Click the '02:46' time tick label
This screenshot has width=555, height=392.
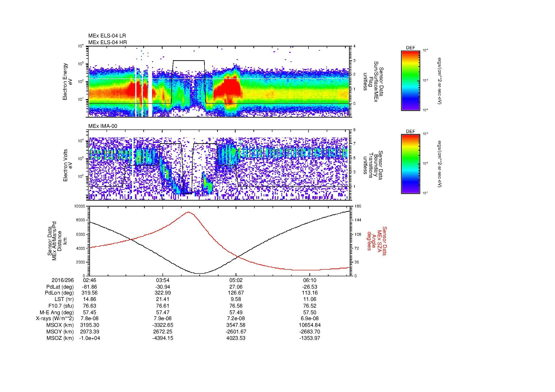[90, 280]
